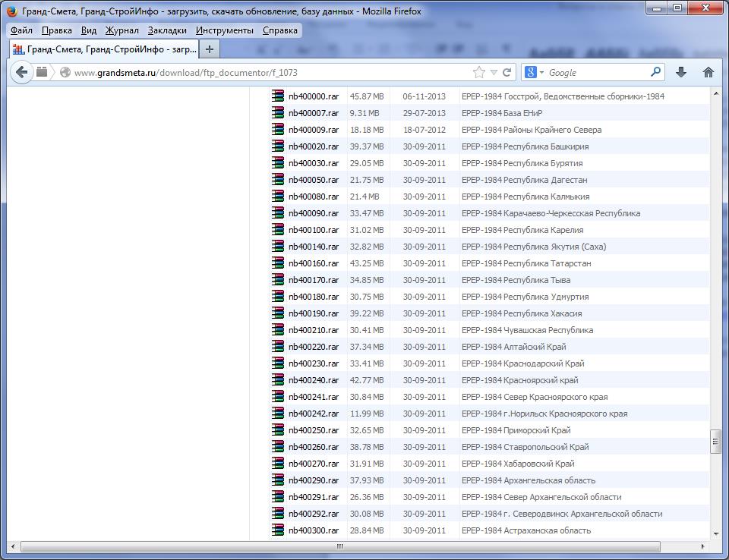
Task: Click archive icon beside nb400242.rar
Action: tap(278, 414)
